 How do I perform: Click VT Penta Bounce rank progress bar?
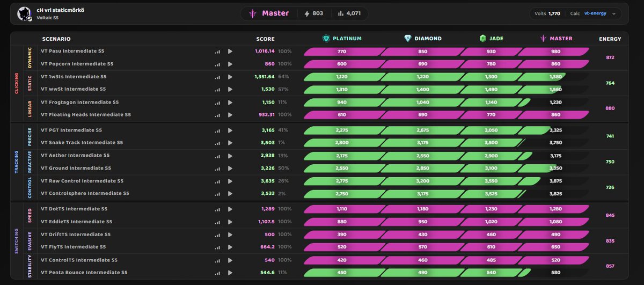click(447, 273)
